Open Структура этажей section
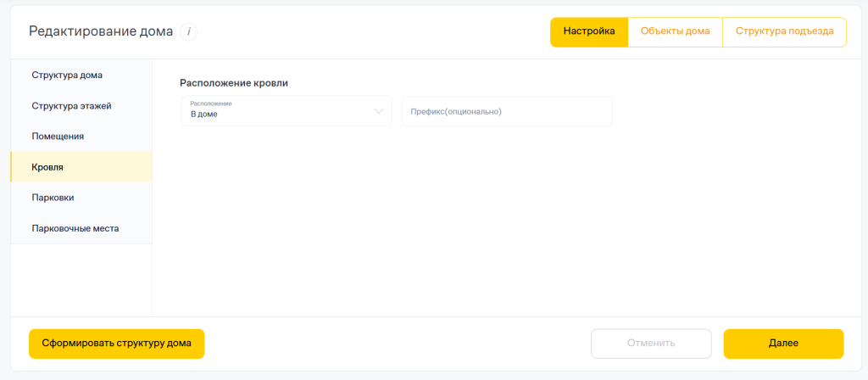Viewport: 868px width, 380px height. point(81,106)
